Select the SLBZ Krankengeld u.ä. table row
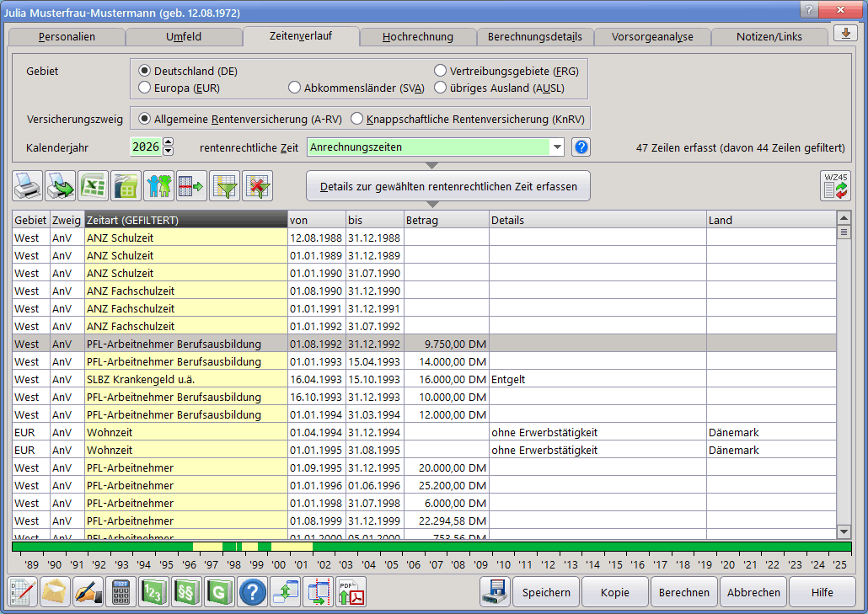Viewport: 868px width, 614px height. pos(185,380)
